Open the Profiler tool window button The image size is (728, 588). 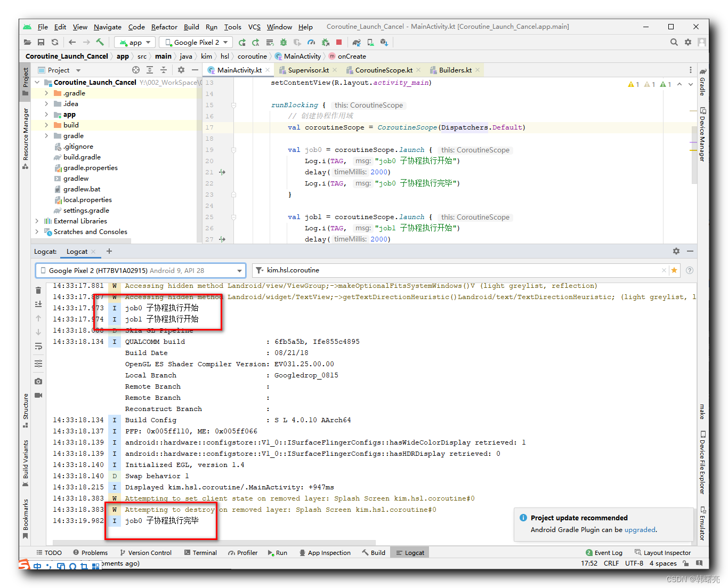(x=242, y=553)
